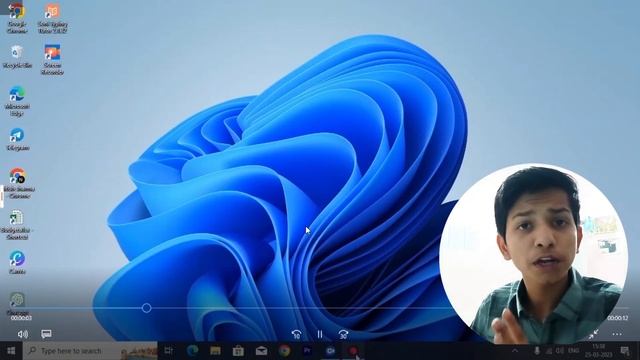Open the Microsoft Edge desktop shortcut
Screen dimensions: 640x360
[x=17, y=101]
